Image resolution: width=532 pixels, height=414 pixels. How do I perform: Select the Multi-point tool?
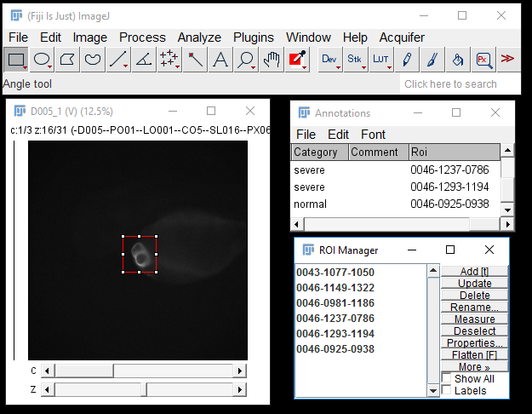click(169, 60)
